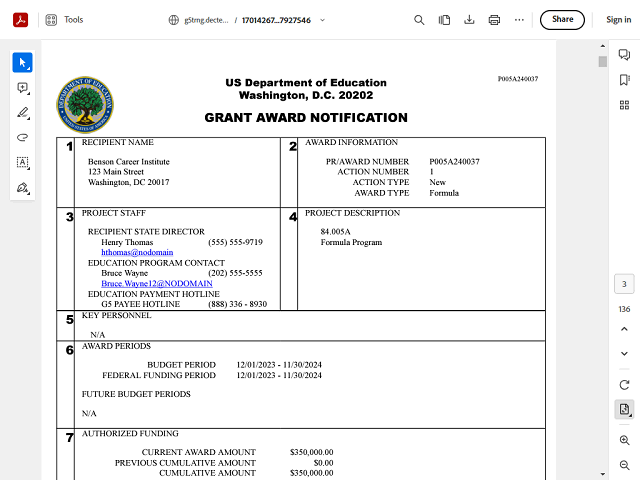Open the comments panel on right
This screenshot has height=480, width=640.
624,55
